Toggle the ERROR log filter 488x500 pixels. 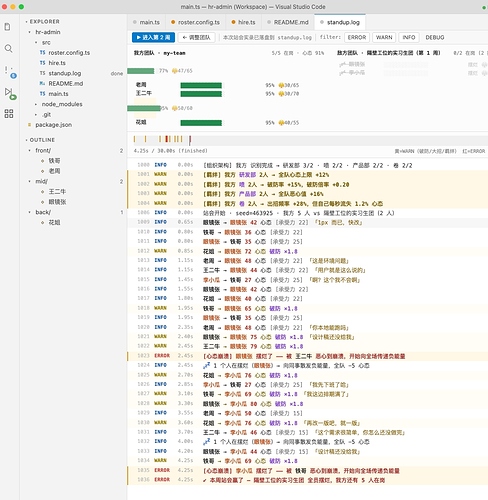coord(357,37)
